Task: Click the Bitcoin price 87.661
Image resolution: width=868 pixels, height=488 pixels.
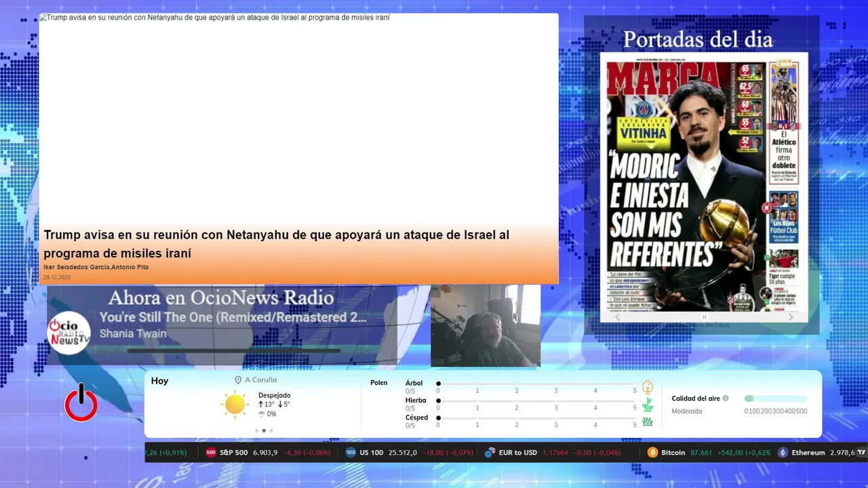Action: point(701,453)
